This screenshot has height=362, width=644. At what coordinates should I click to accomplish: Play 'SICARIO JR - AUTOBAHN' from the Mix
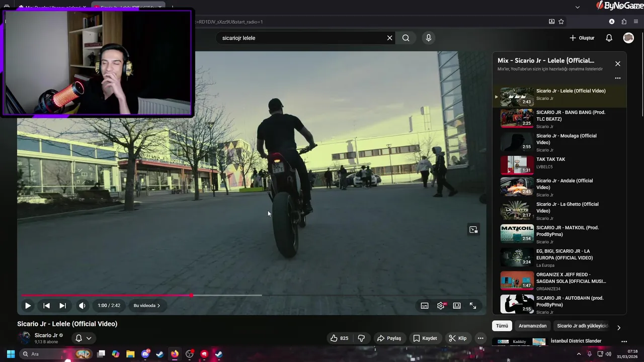(x=559, y=304)
